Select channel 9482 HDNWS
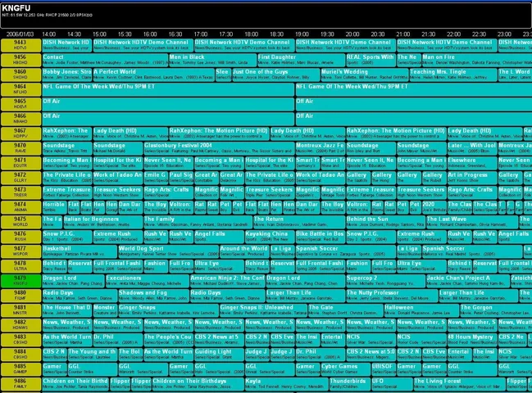Viewport: 532px width, 393px height. click(x=20, y=325)
